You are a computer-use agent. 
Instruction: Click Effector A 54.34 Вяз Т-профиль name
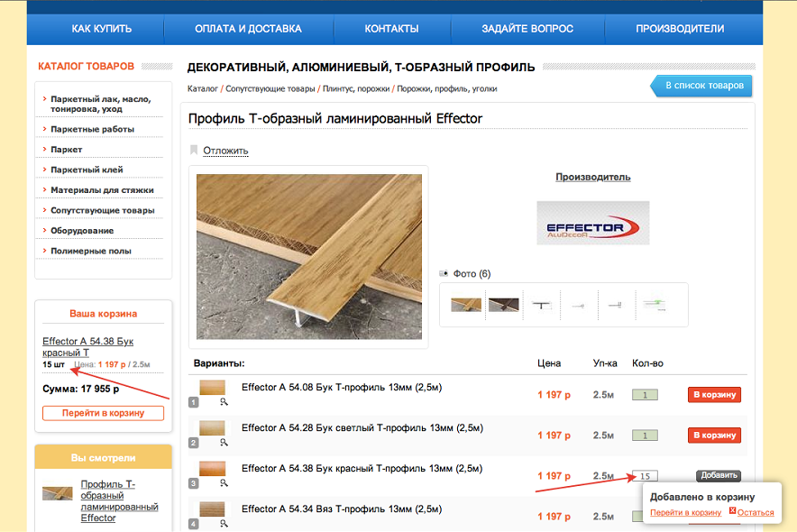[x=342, y=509]
